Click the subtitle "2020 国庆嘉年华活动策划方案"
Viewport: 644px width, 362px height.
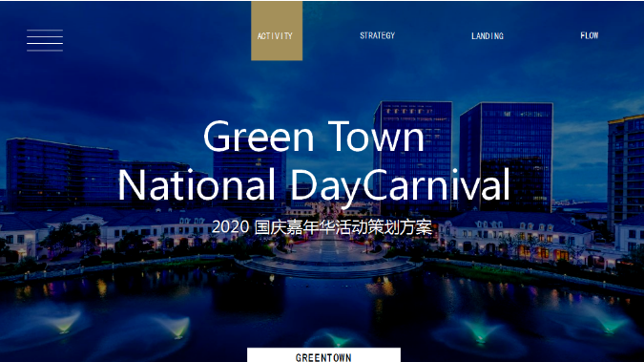322,227
